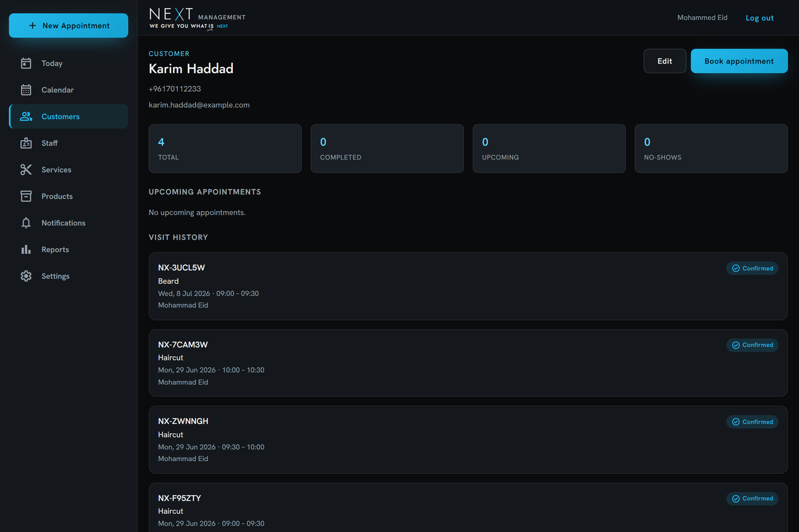Click Haircut label in NX-7CAM3W card
799x532 pixels.
pyautogui.click(x=170, y=358)
